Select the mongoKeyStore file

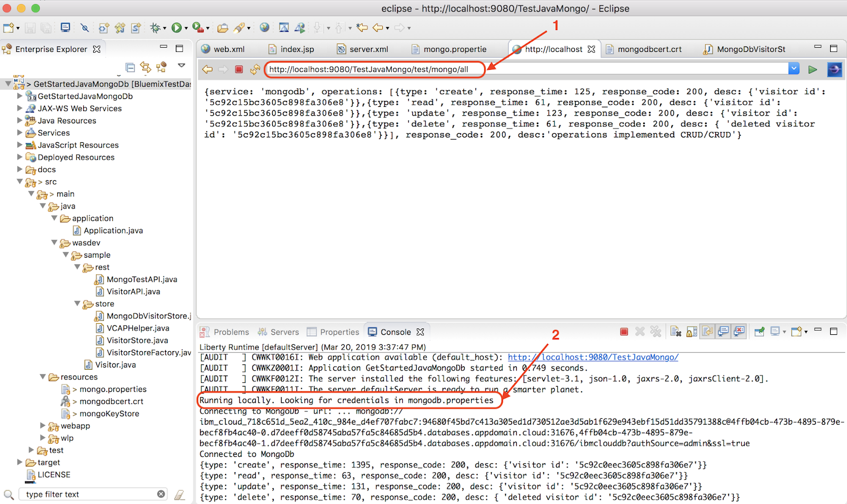(109, 414)
